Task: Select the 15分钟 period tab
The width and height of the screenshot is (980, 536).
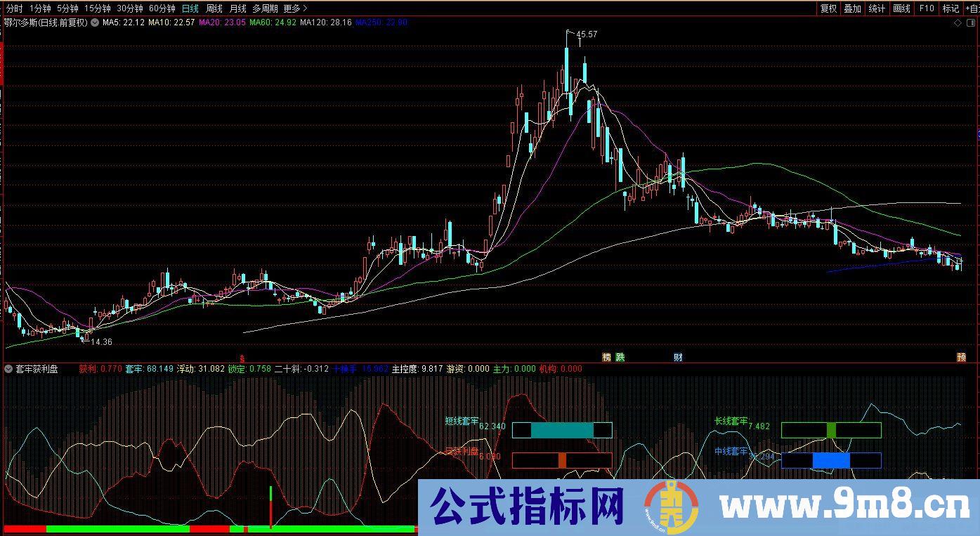Action: coord(98,8)
